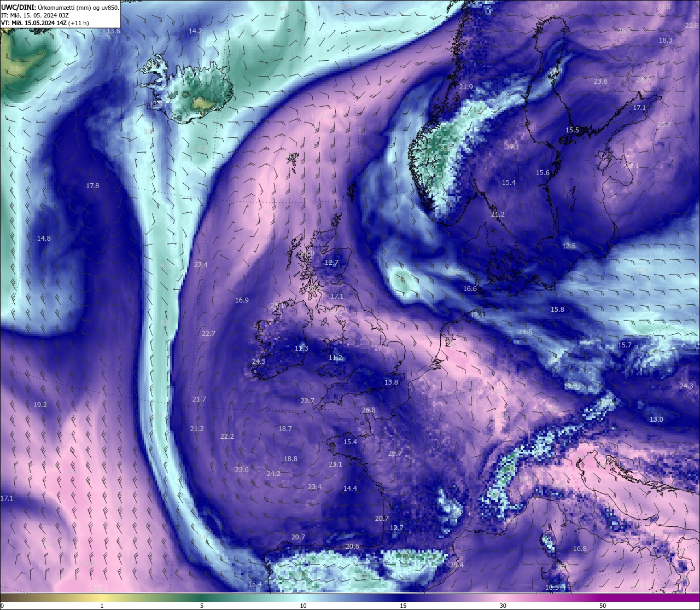
Task: Click the map value '15.5'
Action: 572,130
